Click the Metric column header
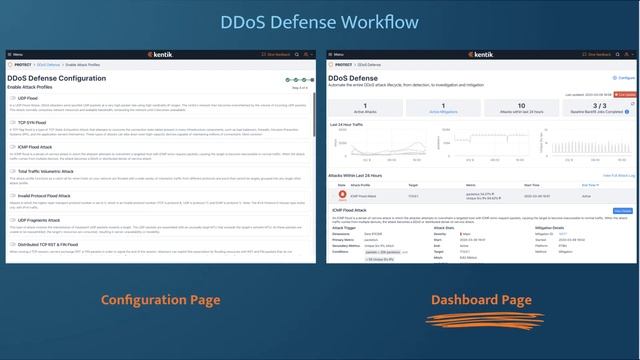The image size is (640, 360). [471, 185]
